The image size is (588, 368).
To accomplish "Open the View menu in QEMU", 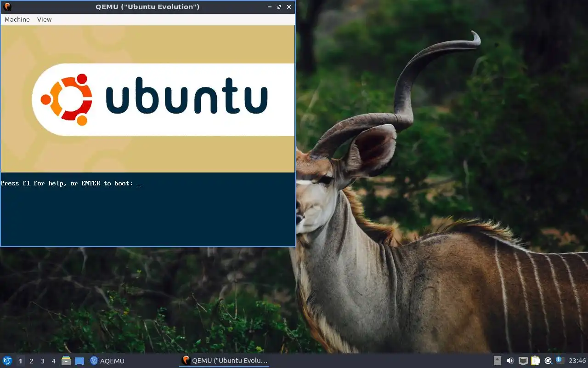I will pos(44,19).
